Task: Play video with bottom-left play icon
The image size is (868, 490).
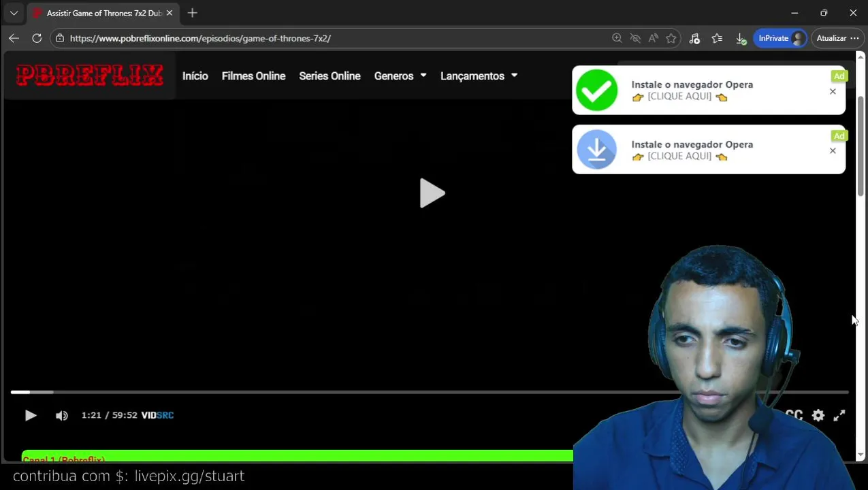Action: [x=31, y=415]
